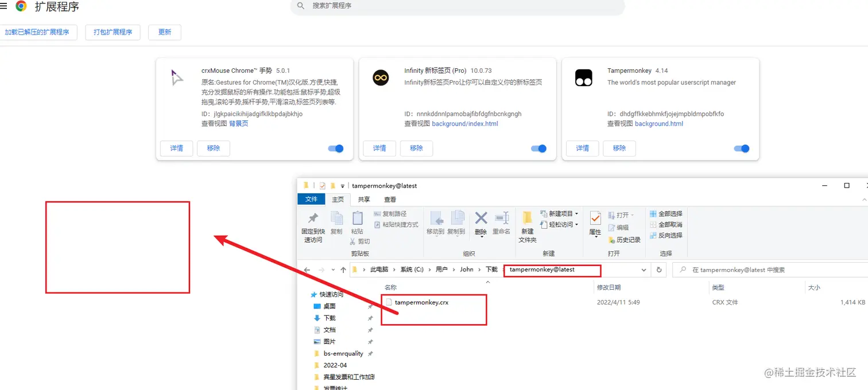Viewport: 868px width, 390px height.
Task: Click 移除 for crxMouse extension
Action: coord(214,148)
